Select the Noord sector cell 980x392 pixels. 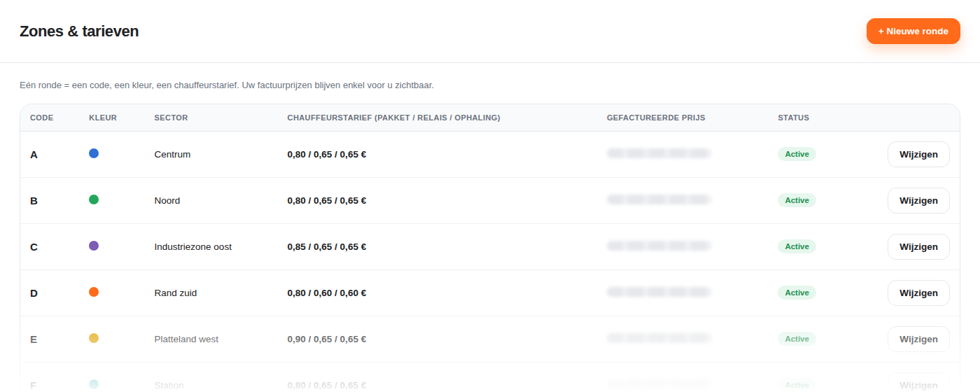[167, 200]
